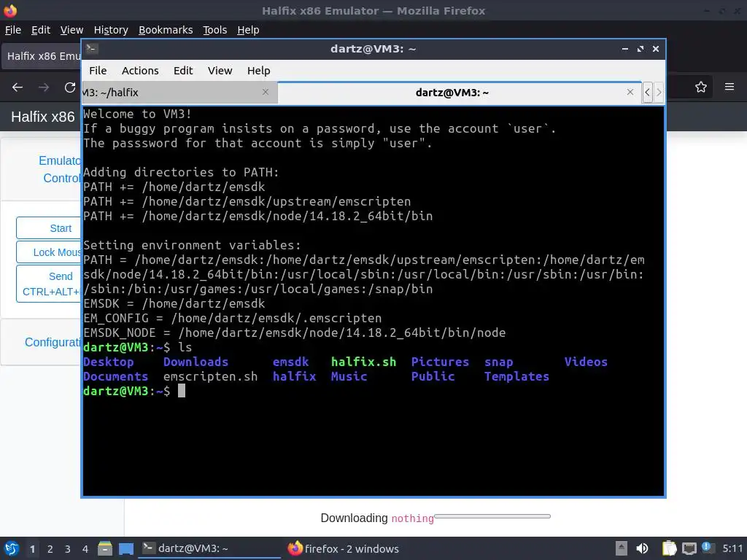
Task: Select the Halfix x86 Emulator browser tab
Action: [42, 56]
